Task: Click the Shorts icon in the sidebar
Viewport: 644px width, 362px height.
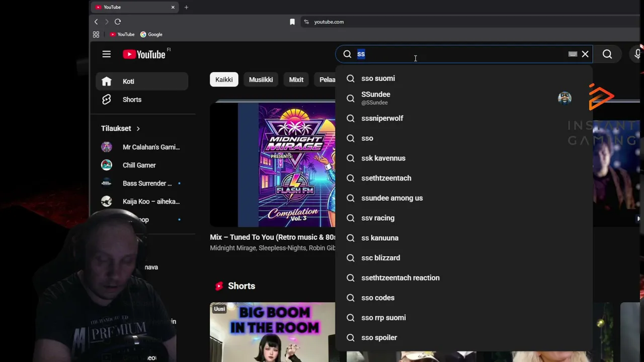Action: (x=106, y=100)
